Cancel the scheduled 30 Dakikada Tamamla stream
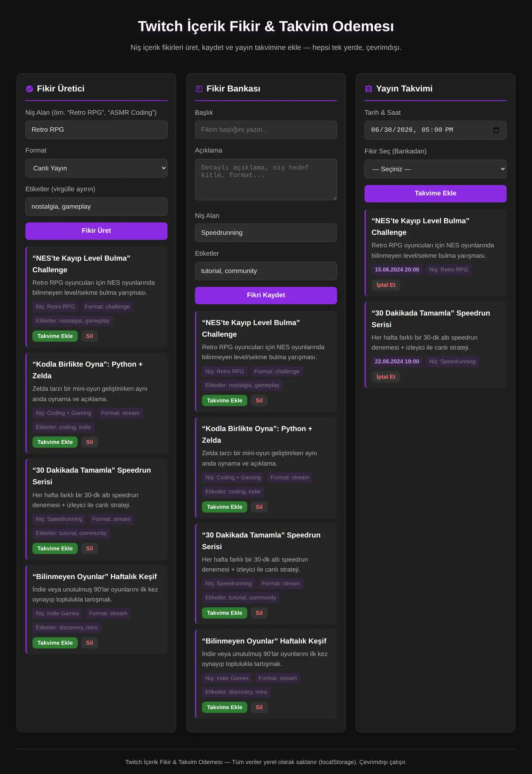Screen dimensions: 532x774 point(386,377)
